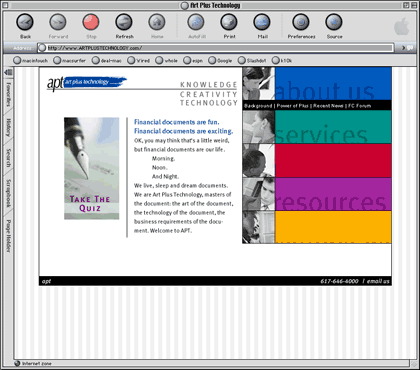This screenshot has height=370, width=420.
Task: Click the Take The Quiz image
Action: click(91, 168)
